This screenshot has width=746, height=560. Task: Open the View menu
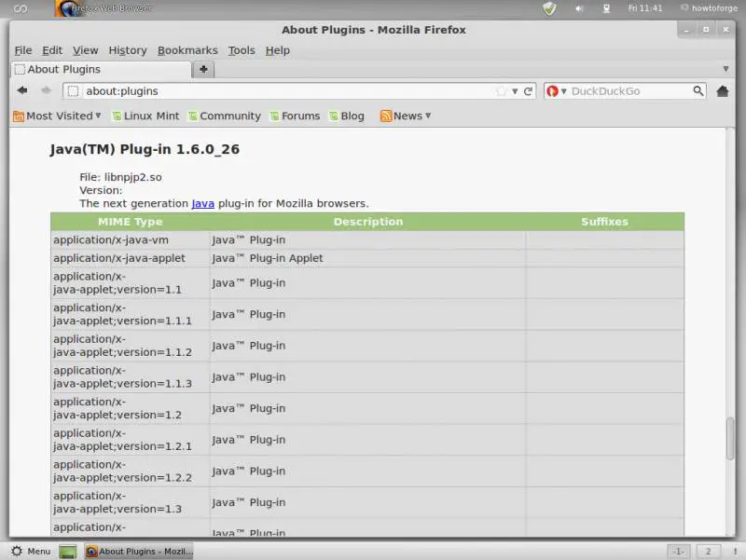pyautogui.click(x=85, y=50)
